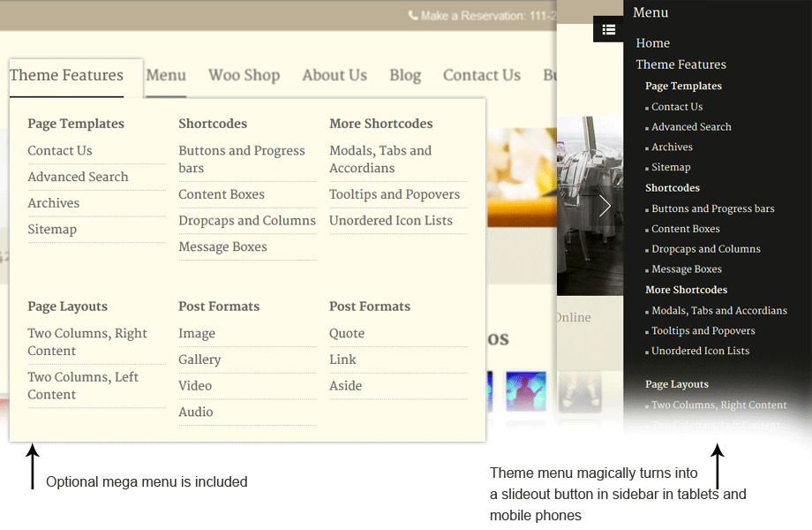Select Two Columns, Right Content in dark sidebar
Screen dimensions: 812x530
click(718, 405)
